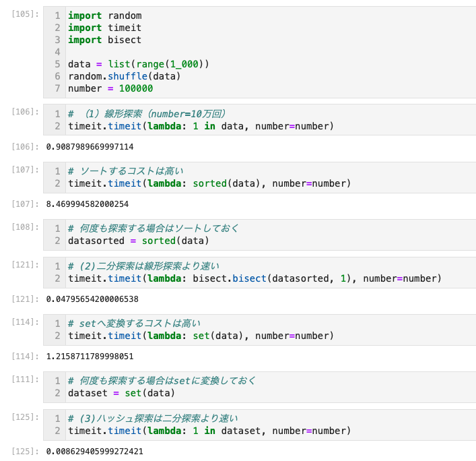Viewport: 476px width, 461px height.
Task: Click the [105] input prompt label
Action: (x=26, y=14)
